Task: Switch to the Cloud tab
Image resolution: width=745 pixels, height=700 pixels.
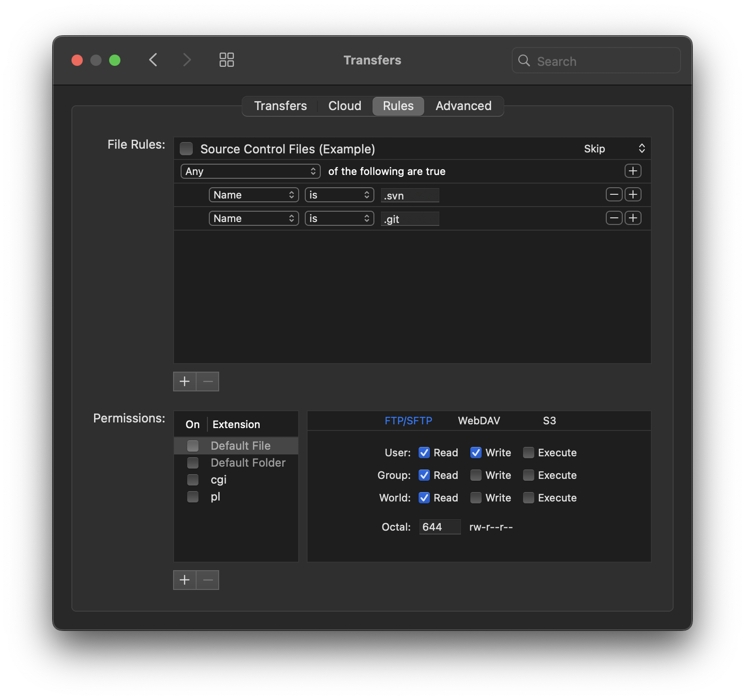Action: pos(345,106)
